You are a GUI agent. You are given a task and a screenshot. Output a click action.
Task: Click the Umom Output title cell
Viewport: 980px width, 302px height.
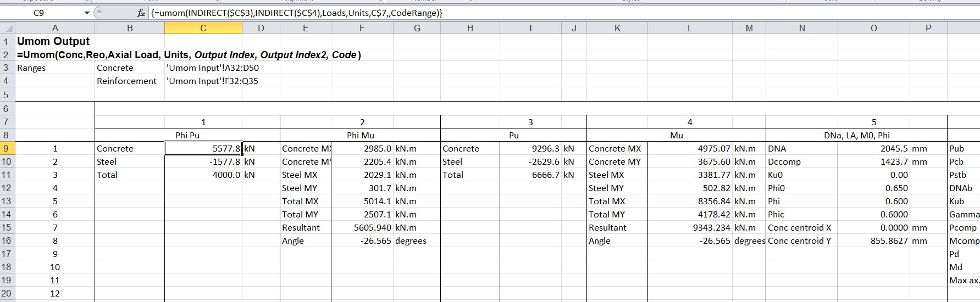[53, 41]
